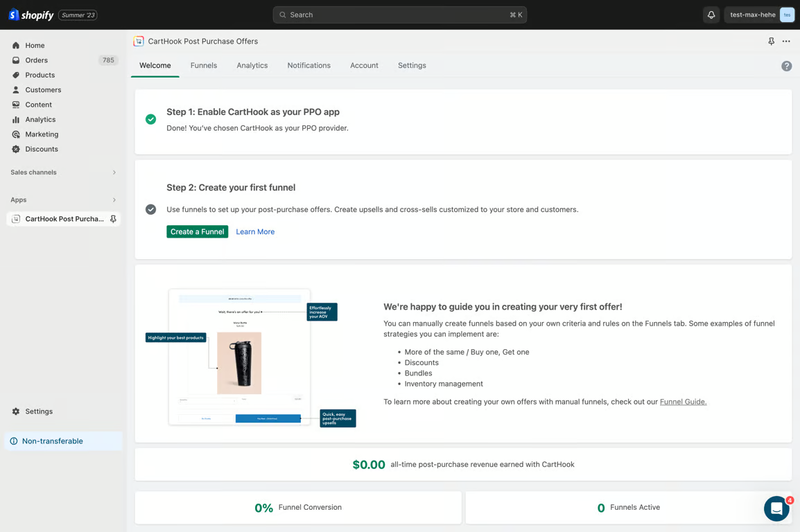Click the CartHook logo in page header
This screenshot has width=800, height=532.
pos(138,42)
